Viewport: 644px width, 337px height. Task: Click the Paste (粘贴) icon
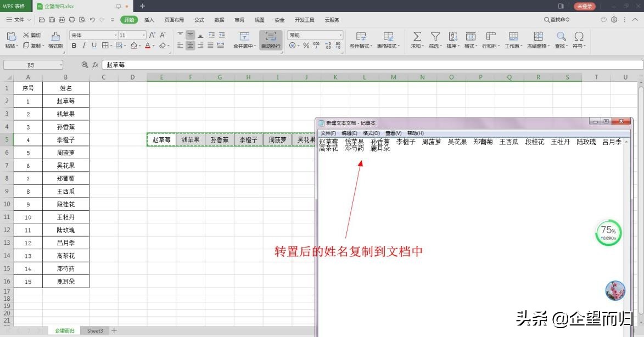pos(12,36)
